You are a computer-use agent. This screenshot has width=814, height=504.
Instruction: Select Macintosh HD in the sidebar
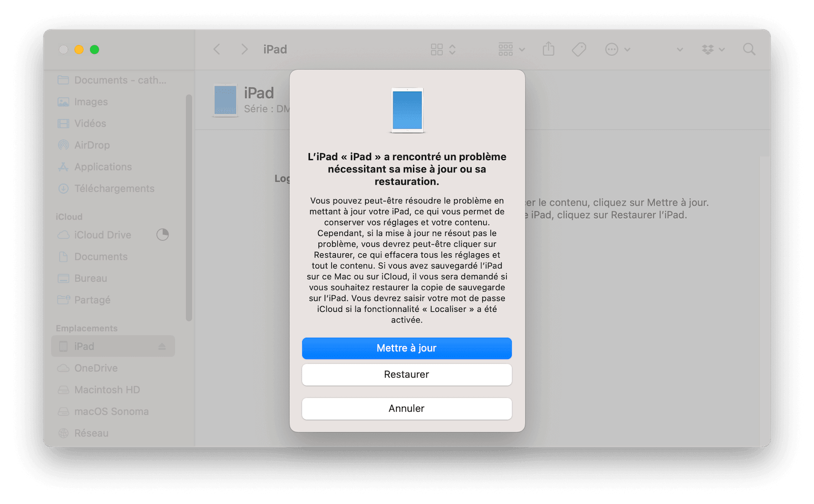coord(113,390)
